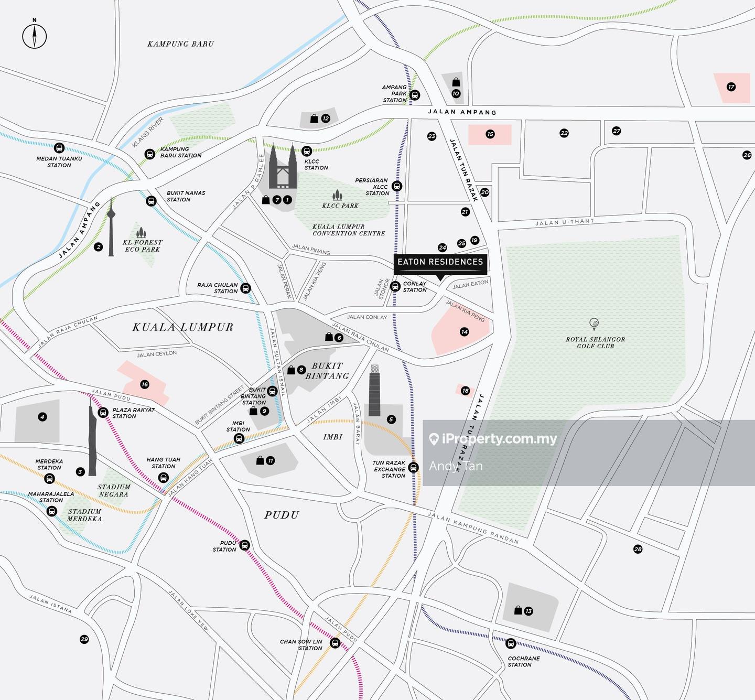Click numbered marker 17 on pink block
755x700 pixels.
click(731, 87)
